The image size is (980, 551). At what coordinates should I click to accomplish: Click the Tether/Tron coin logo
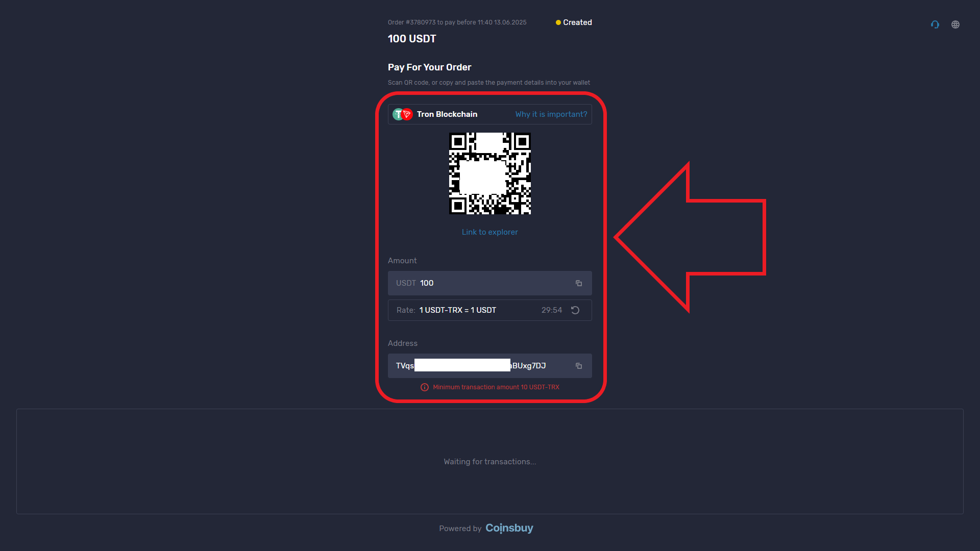coord(403,114)
